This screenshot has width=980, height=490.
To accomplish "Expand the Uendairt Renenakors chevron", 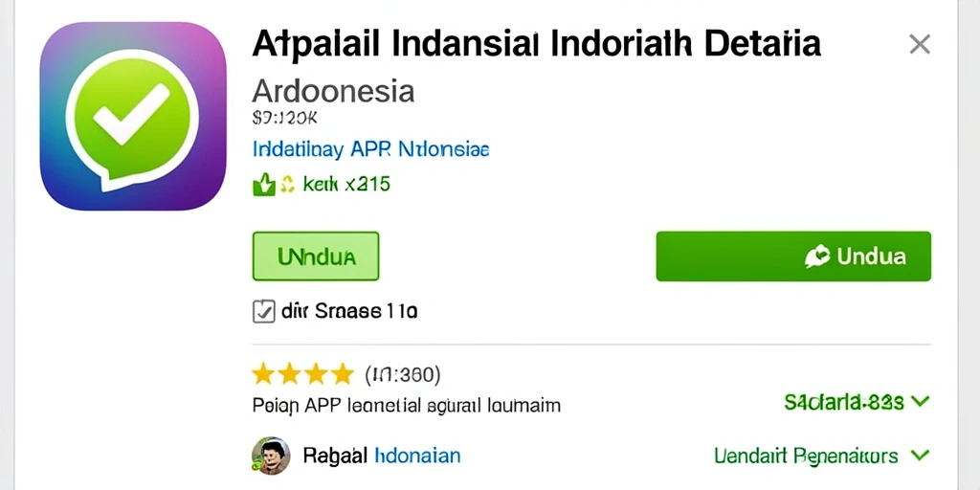I will coord(921,455).
